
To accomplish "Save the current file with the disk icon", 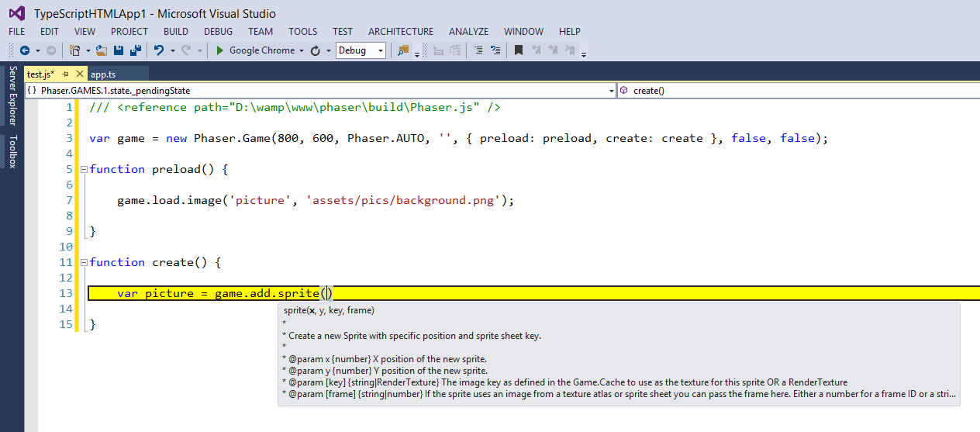I will (x=119, y=50).
